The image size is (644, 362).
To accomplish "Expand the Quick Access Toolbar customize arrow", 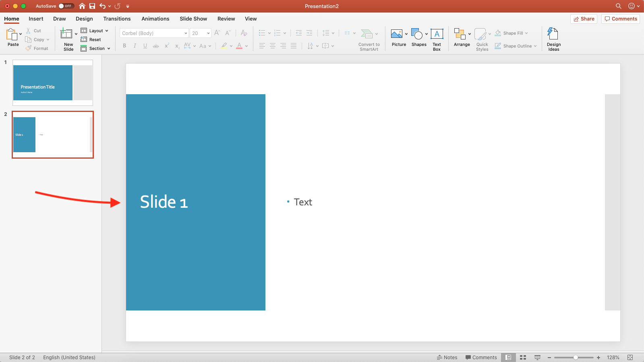I will click(x=128, y=6).
